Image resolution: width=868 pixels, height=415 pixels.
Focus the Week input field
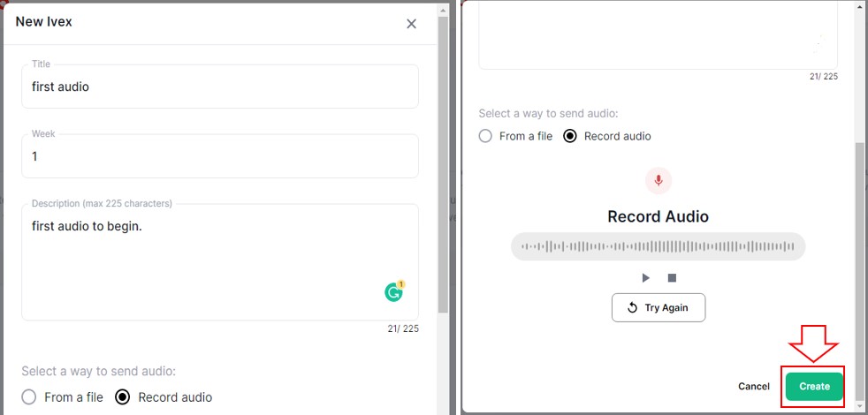point(220,156)
